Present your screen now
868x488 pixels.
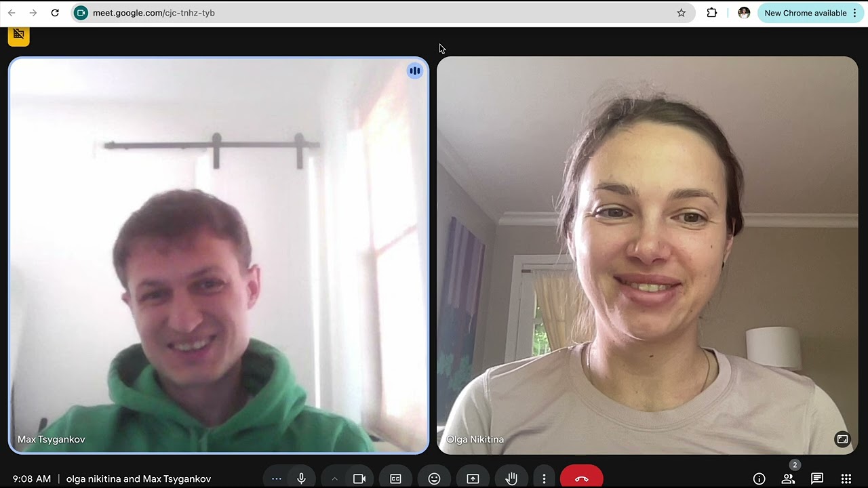click(x=473, y=479)
